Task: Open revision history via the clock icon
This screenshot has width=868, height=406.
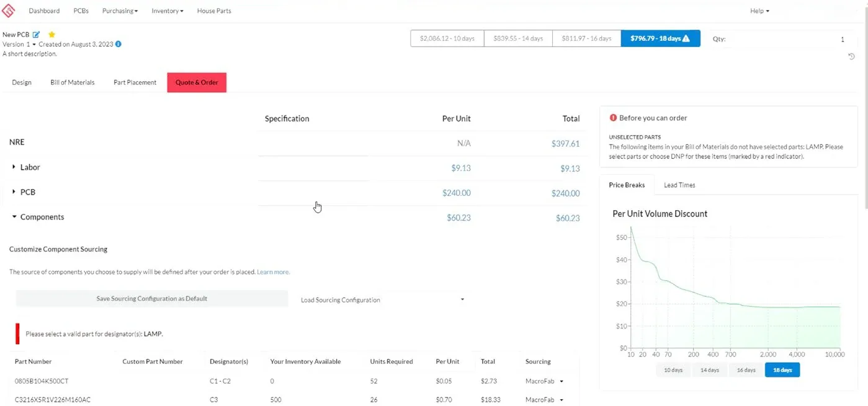Action: click(851, 56)
